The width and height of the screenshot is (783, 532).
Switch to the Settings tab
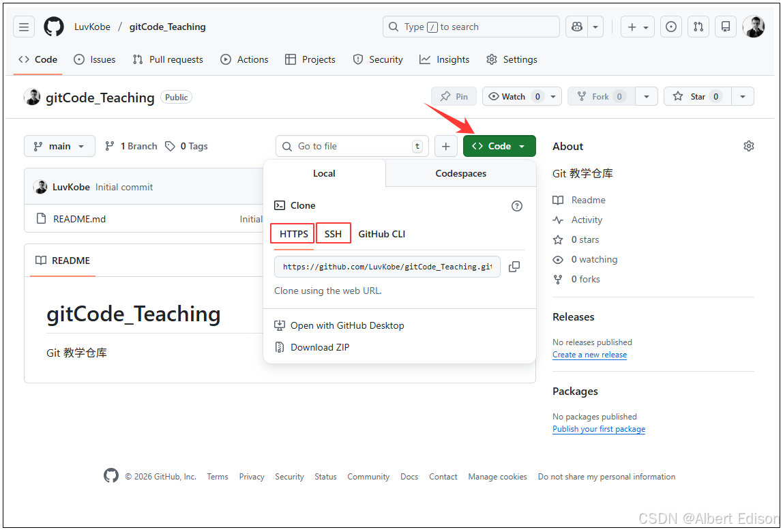tap(512, 59)
